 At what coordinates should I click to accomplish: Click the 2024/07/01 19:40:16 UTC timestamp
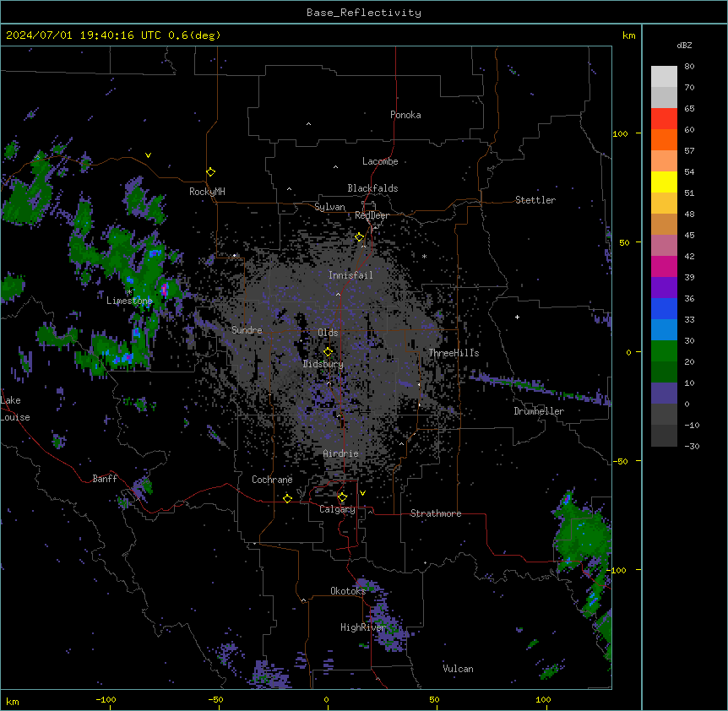coord(83,35)
